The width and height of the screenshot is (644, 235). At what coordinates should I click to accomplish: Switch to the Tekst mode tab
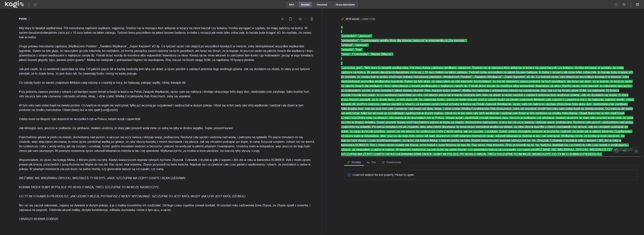[291, 5]
